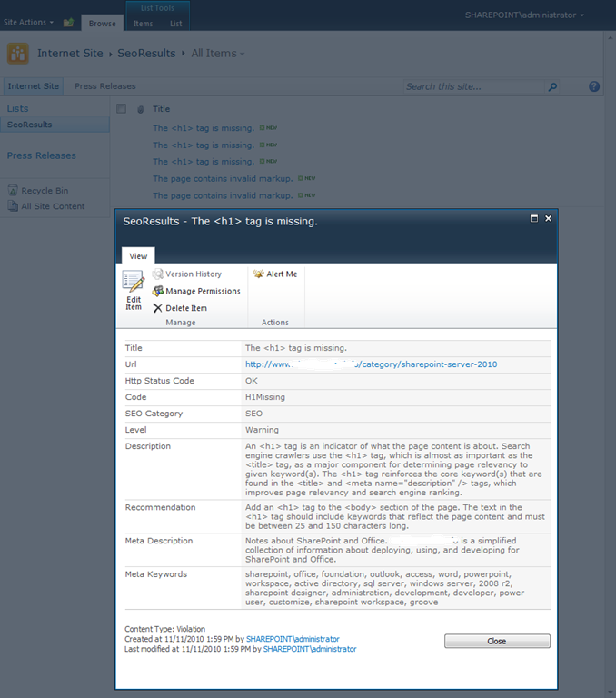Click SeoResults in the breadcrumb
616x698 pixels.
146,54
